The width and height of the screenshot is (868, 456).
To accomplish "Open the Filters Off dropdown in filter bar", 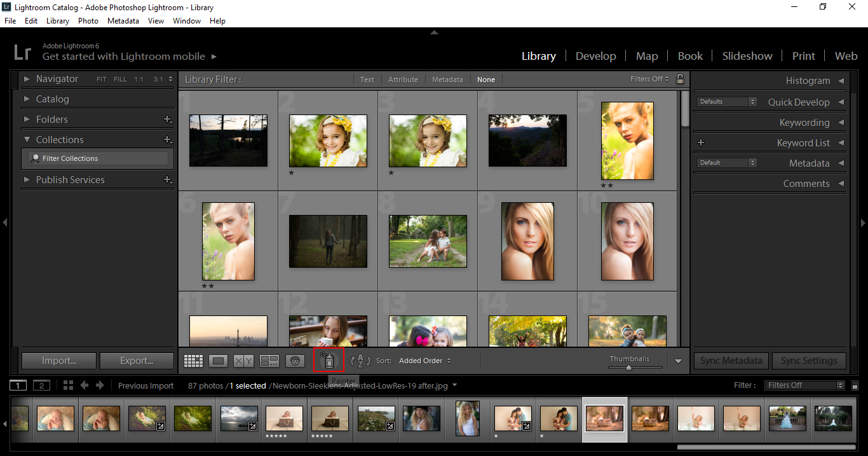I will [650, 79].
